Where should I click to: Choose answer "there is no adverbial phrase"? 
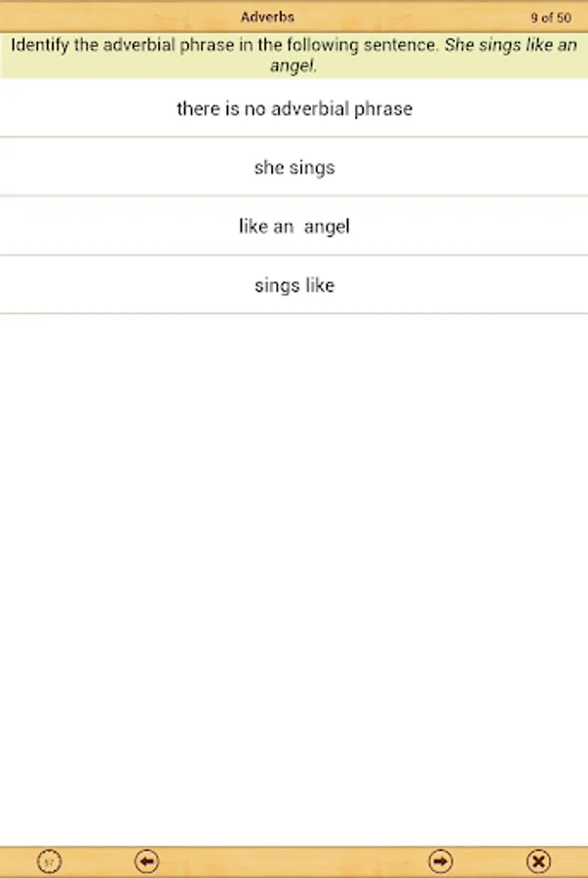point(294,108)
